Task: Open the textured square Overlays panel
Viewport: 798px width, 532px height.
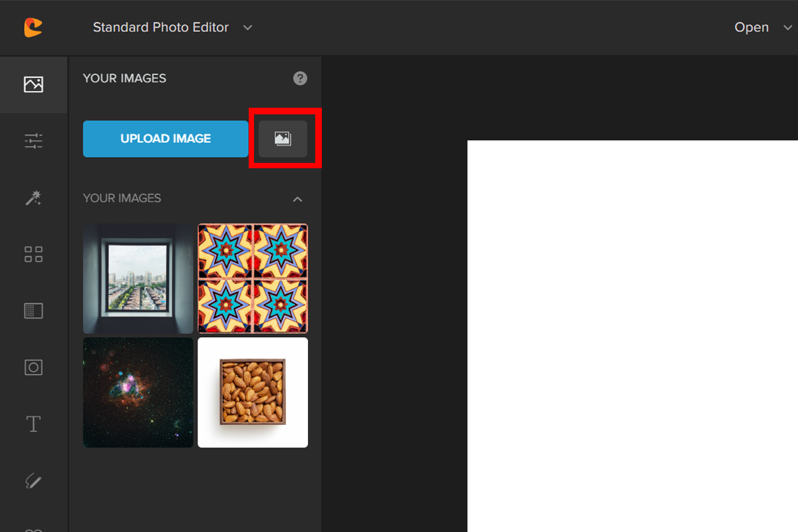Action: click(33, 311)
